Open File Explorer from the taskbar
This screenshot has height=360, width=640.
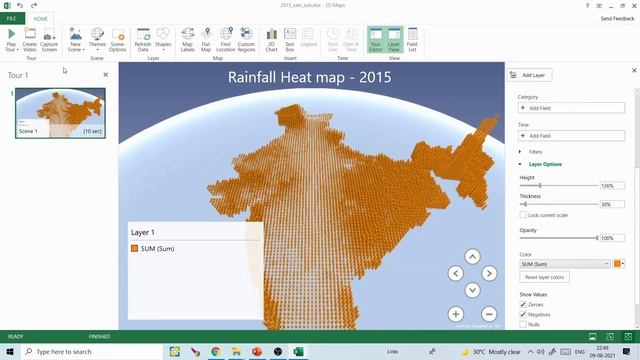[x=236, y=351]
